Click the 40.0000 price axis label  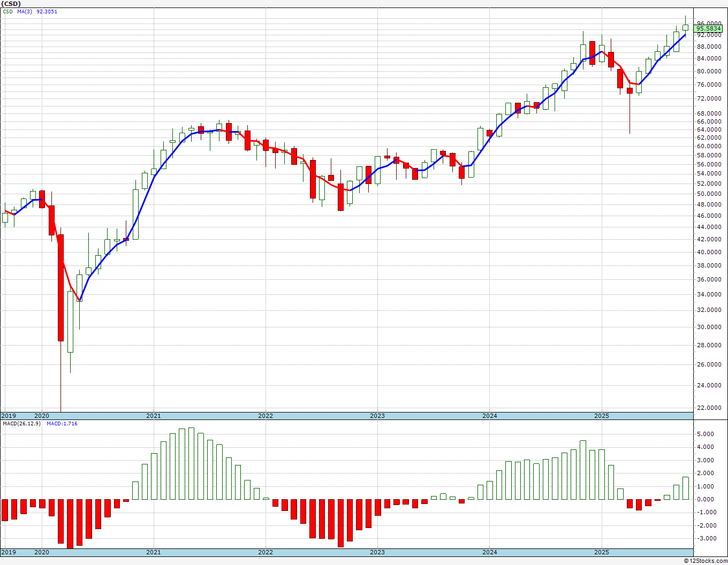point(710,252)
